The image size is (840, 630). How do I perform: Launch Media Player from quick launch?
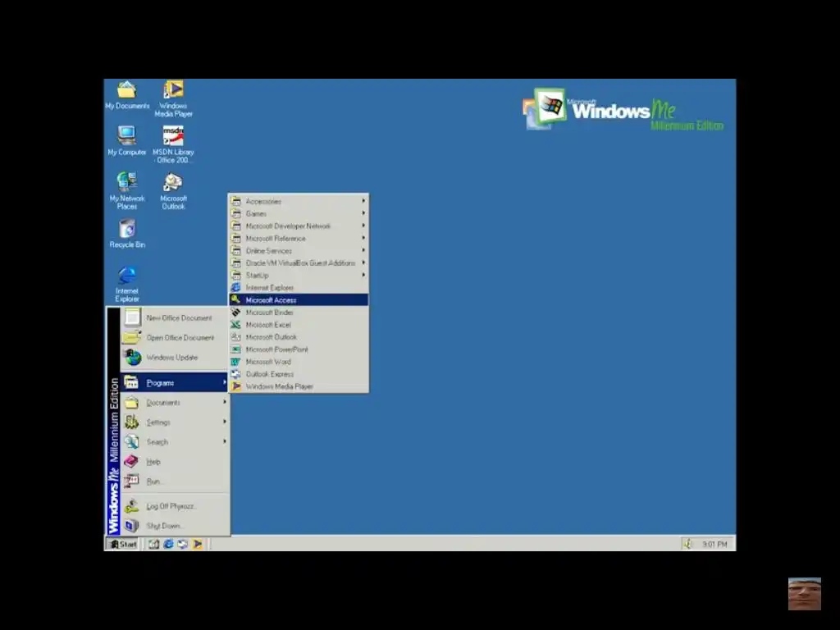coord(197,544)
